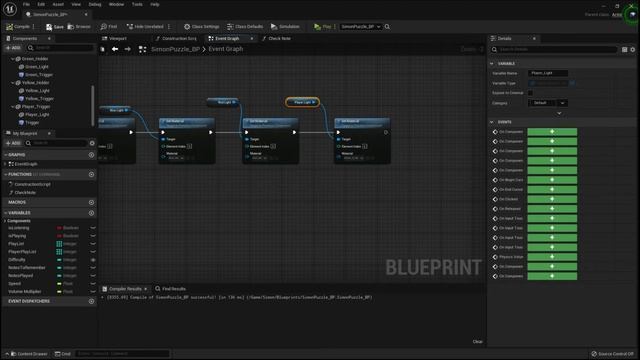Toggle visibility eye for isPlaying variable
Viewport: 640px width, 360px height.
[93, 236]
